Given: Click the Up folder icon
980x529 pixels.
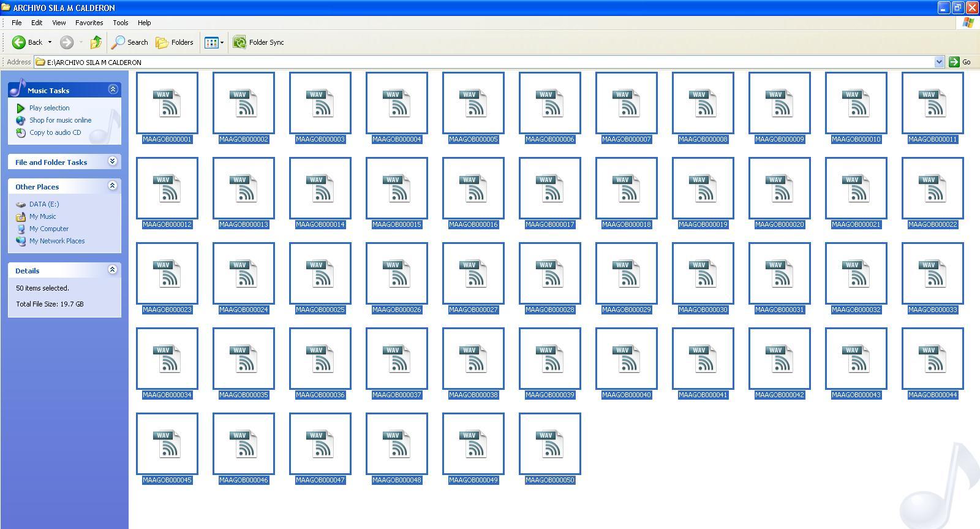Looking at the screenshot, I should tap(96, 42).
